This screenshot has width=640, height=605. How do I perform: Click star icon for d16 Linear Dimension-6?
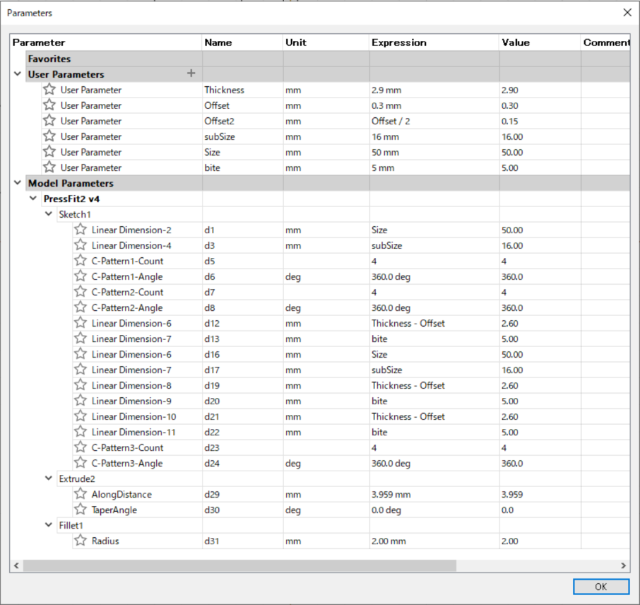(x=80, y=354)
